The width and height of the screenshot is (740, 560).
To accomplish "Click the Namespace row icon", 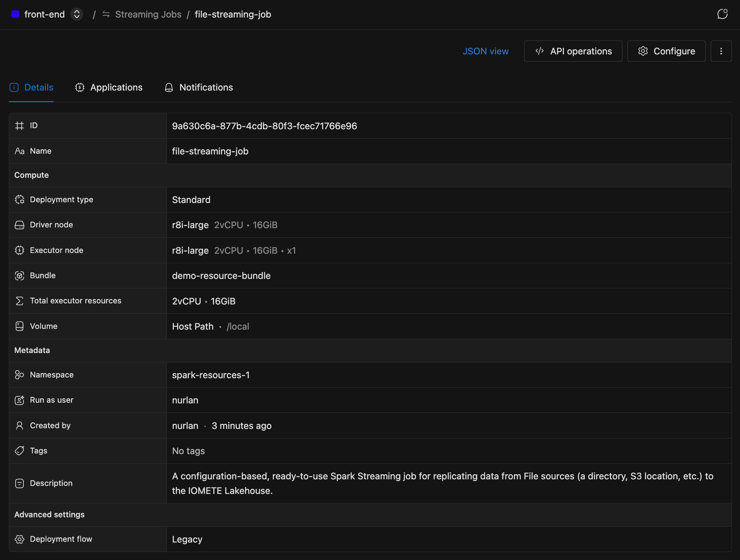I will click(19, 375).
